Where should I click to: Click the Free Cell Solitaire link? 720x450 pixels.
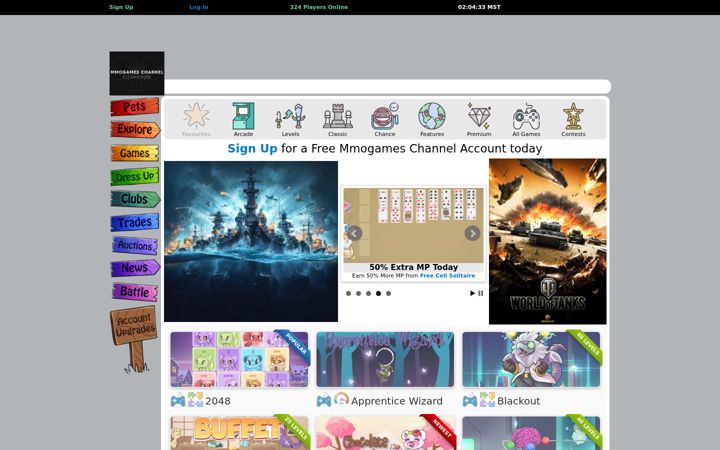click(x=447, y=276)
